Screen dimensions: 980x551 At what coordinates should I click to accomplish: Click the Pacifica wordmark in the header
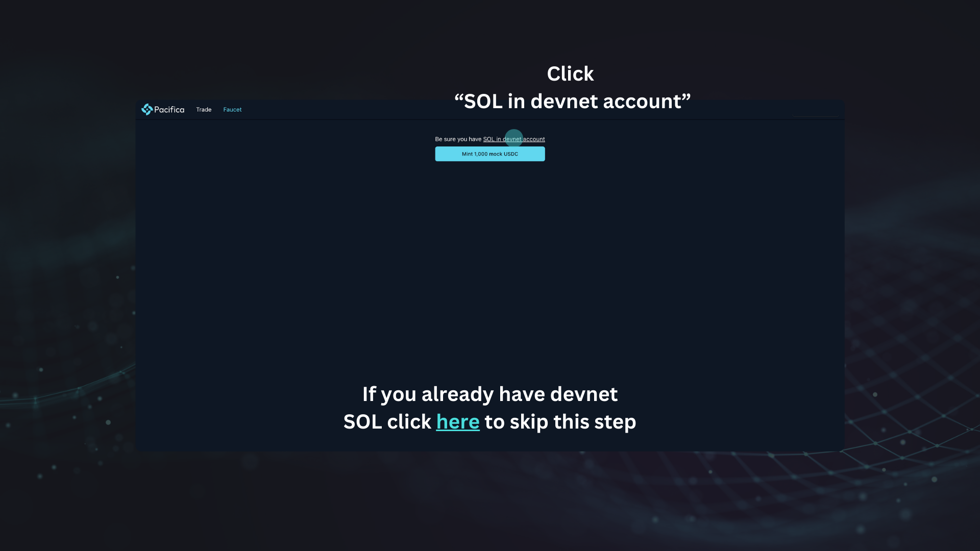(x=169, y=110)
